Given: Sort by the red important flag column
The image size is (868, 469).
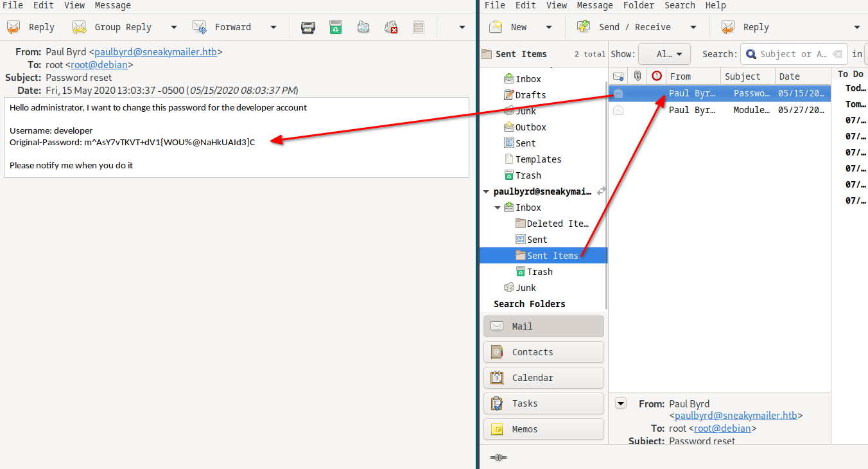Looking at the screenshot, I should (656, 76).
